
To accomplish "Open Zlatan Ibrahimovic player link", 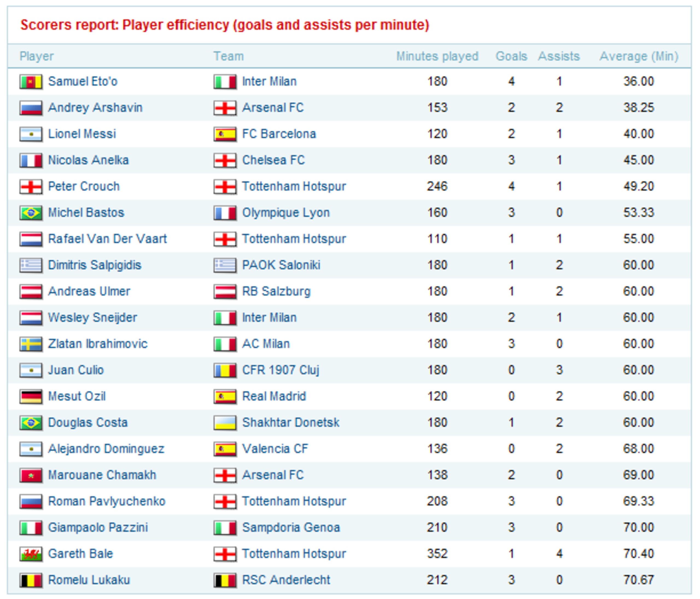I will tap(98, 344).
